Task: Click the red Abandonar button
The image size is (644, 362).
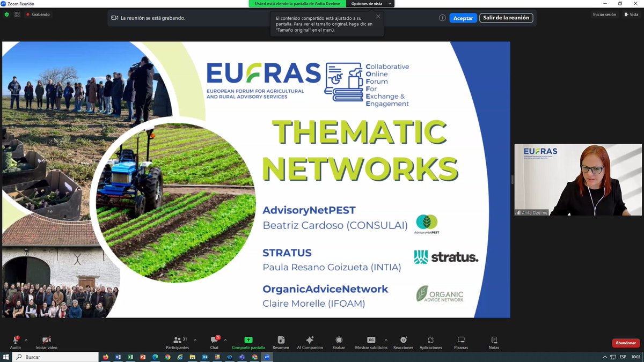Action: 625,343
